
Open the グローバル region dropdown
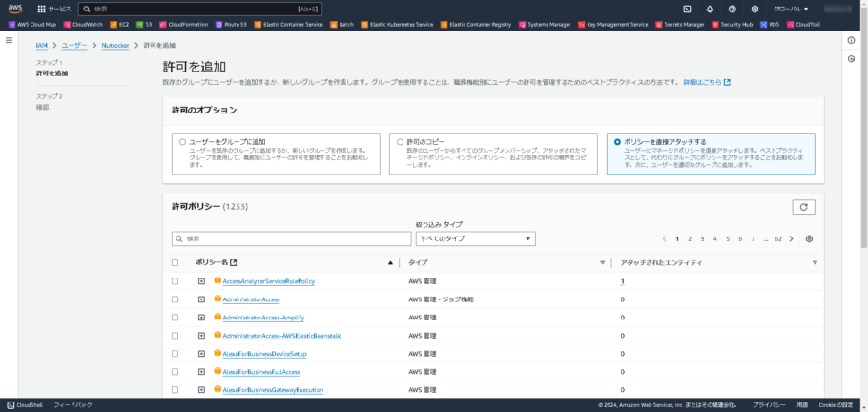(791, 9)
